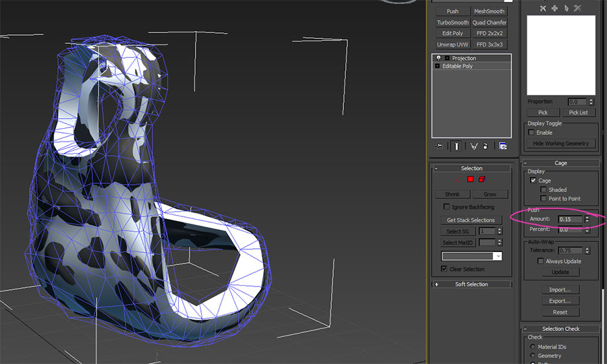Select Face sub-object level red square
The image size is (607, 364).
470,179
